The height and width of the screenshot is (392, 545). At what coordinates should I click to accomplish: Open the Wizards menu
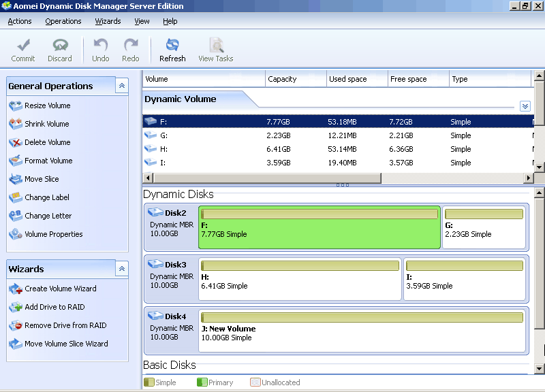tap(108, 21)
